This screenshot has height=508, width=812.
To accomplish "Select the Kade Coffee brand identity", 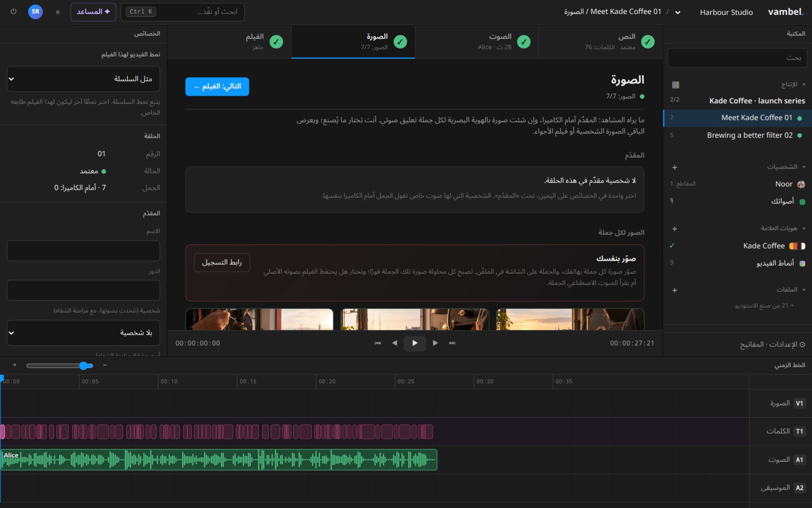I will [737, 246].
